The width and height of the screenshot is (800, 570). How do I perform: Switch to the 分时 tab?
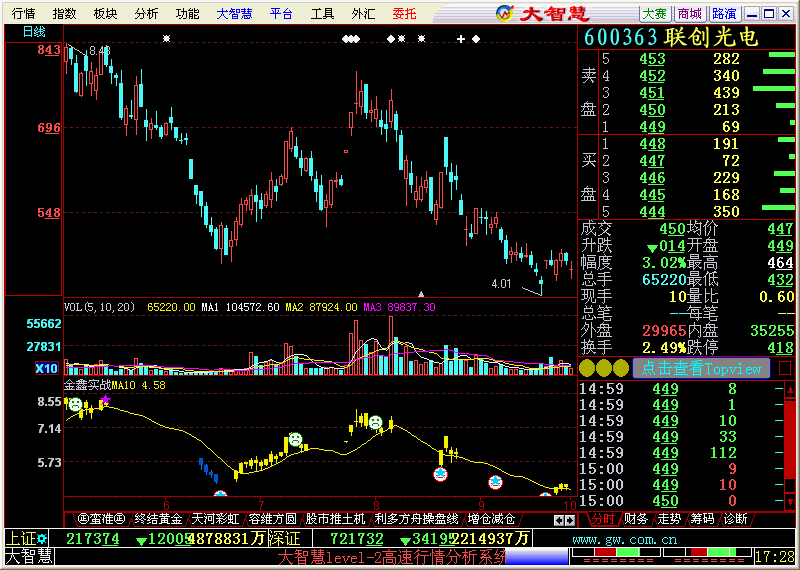coord(603,519)
